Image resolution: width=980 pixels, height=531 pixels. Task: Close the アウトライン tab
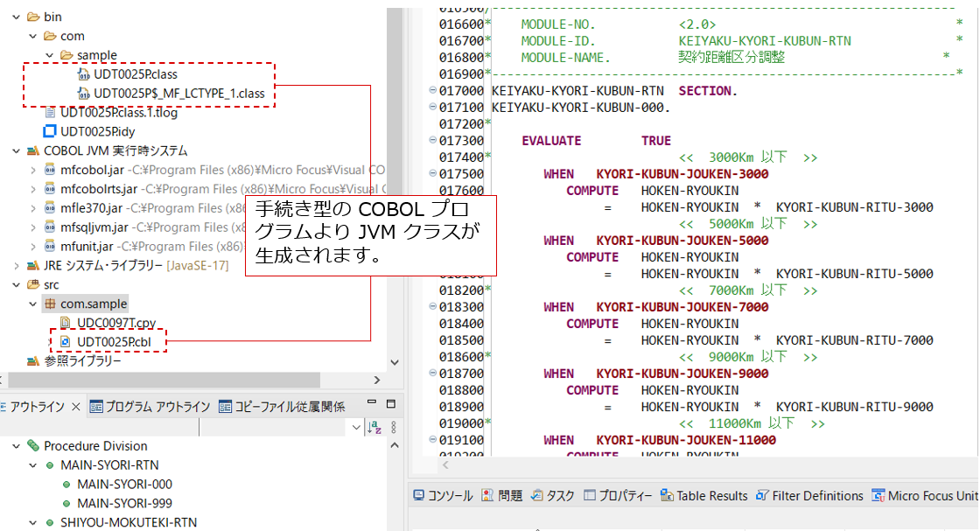[x=75, y=407]
